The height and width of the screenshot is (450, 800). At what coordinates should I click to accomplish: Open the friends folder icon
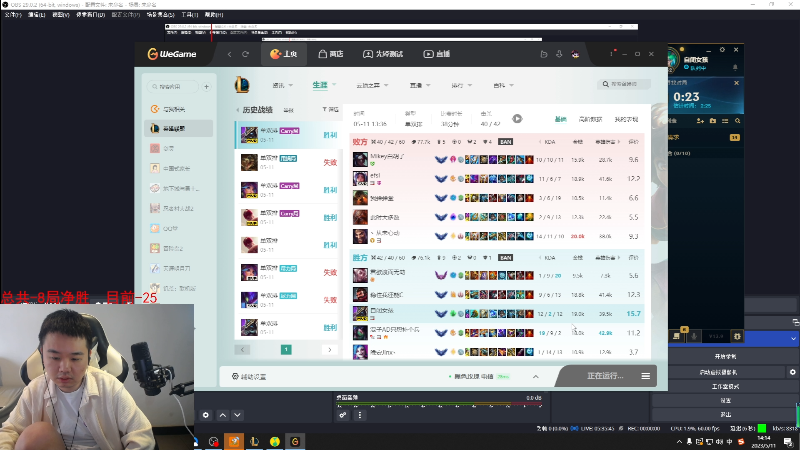pyautogui.click(x=713, y=121)
